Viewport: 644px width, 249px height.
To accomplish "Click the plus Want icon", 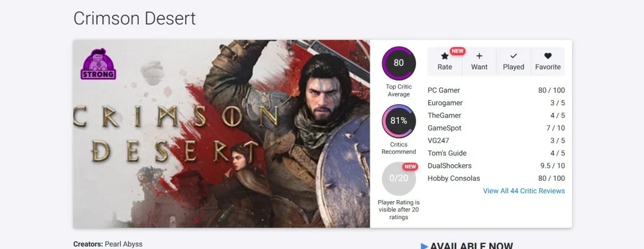I will click(479, 56).
